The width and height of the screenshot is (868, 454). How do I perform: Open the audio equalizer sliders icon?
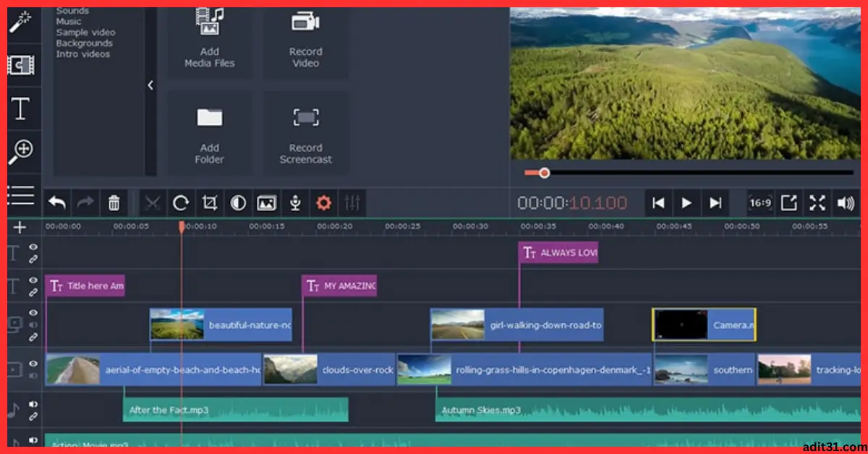[x=352, y=203]
